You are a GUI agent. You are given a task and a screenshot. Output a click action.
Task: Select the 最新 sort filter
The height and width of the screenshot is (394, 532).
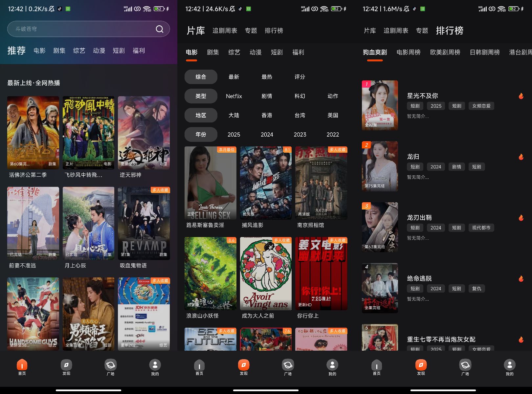[x=234, y=77]
